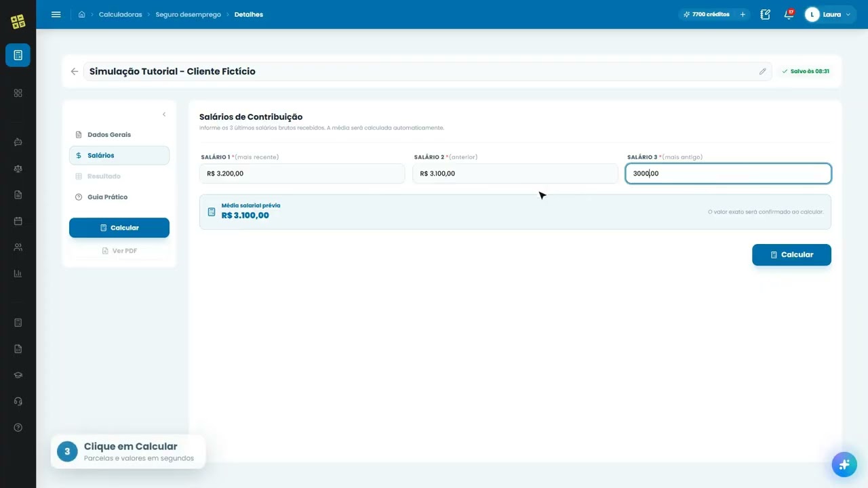Screen dimensions: 868x488
Task: Focus the Salário 1 input field
Action: tap(302, 174)
